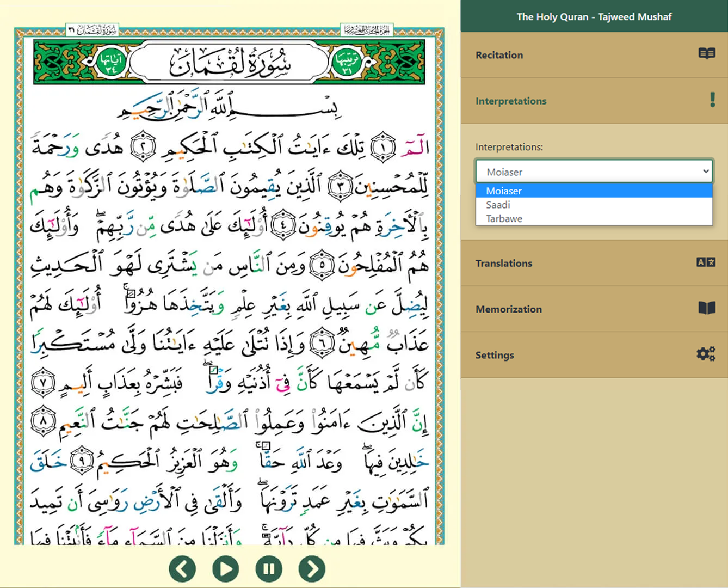Click the verse 8 end marker
728x588 pixels.
coord(44,422)
